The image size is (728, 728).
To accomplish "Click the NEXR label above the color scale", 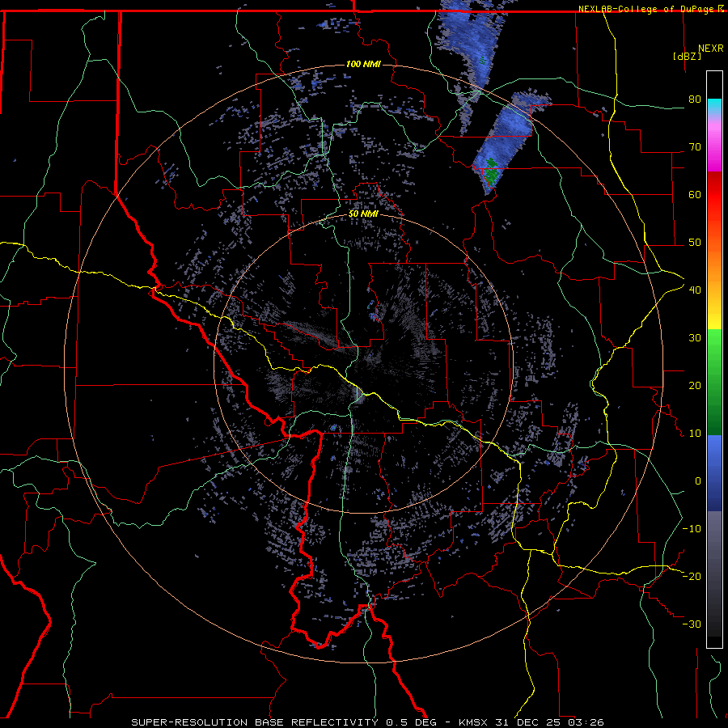I will point(710,49).
